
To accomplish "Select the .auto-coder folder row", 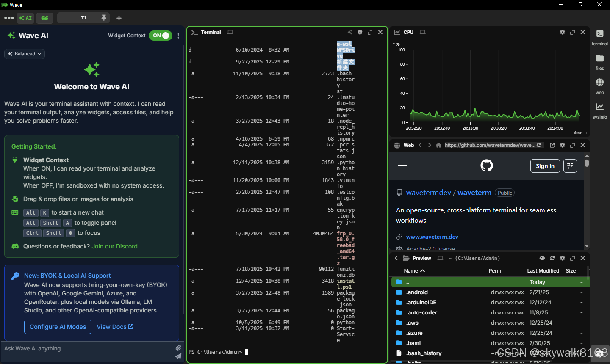I will coord(491,312).
